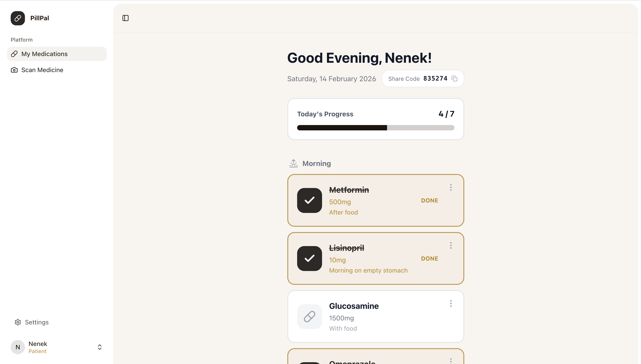Expand the Nenek account switcher chevron
The width and height of the screenshot is (641, 364).
(x=99, y=347)
